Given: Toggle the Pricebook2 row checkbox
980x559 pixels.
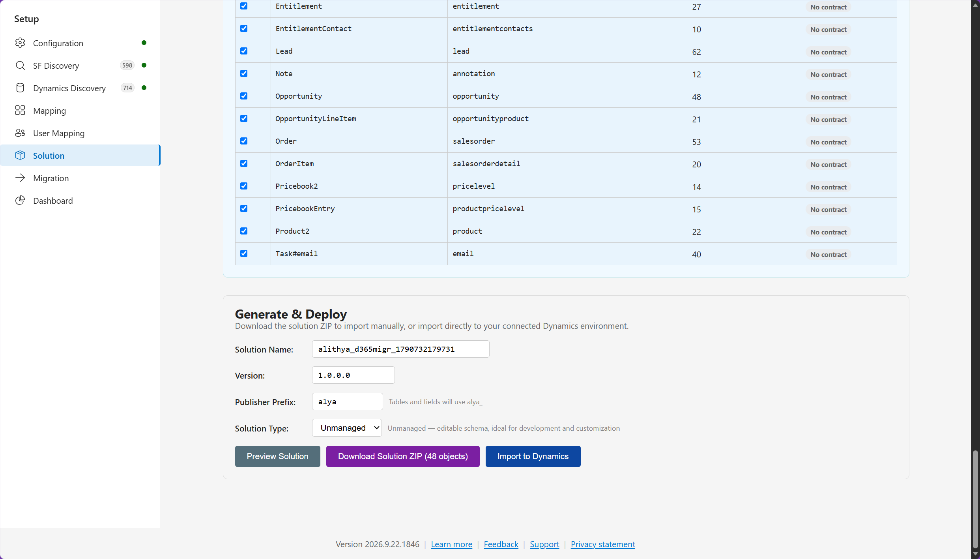Looking at the screenshot, I should [244, 186].
